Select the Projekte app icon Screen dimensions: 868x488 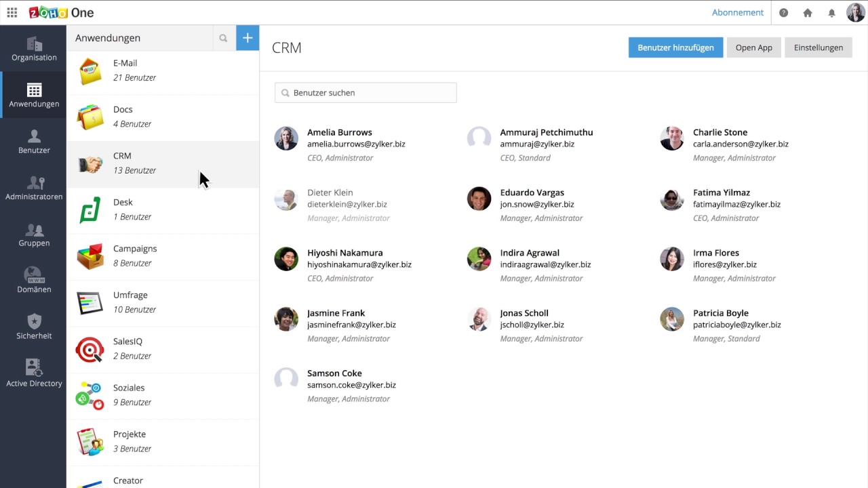(x=90, y=442)
